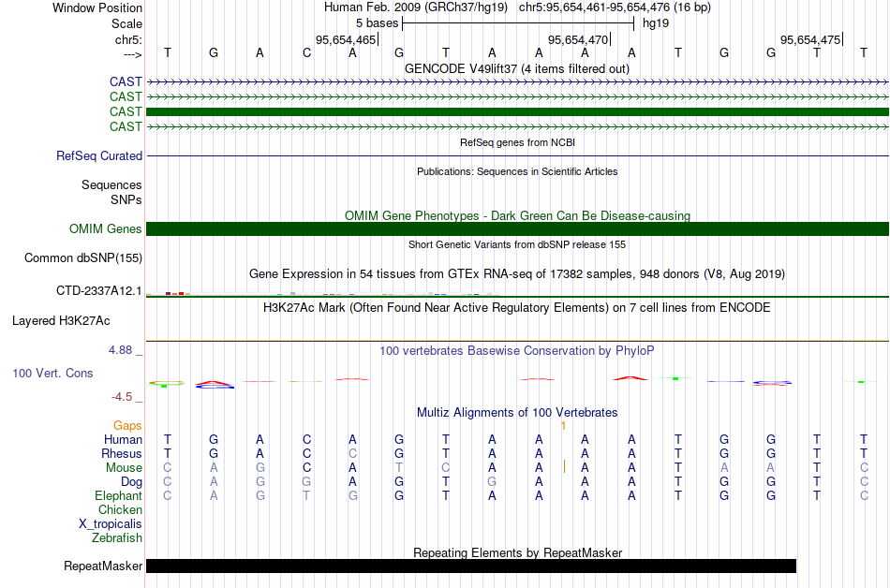Open 100 vertebrates Basewise Conservation title
890x588 pixels.
point(517,350)
